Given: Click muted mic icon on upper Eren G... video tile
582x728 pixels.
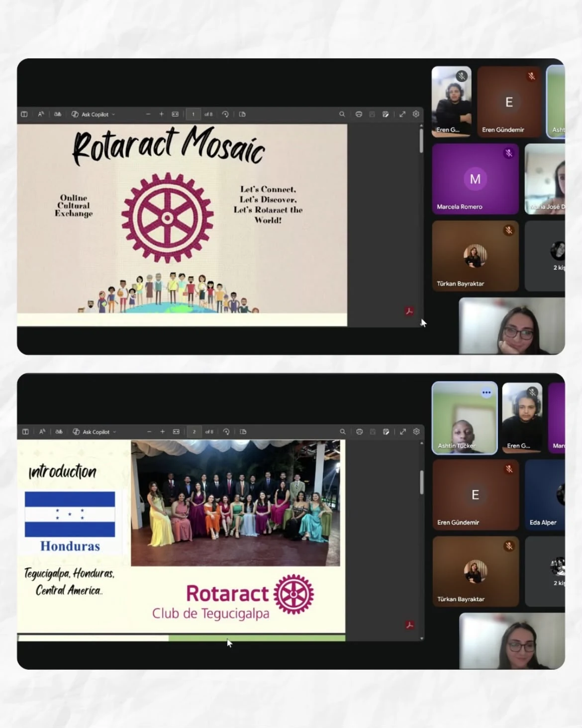Looking at the screenshot, I should coord(462,76).
